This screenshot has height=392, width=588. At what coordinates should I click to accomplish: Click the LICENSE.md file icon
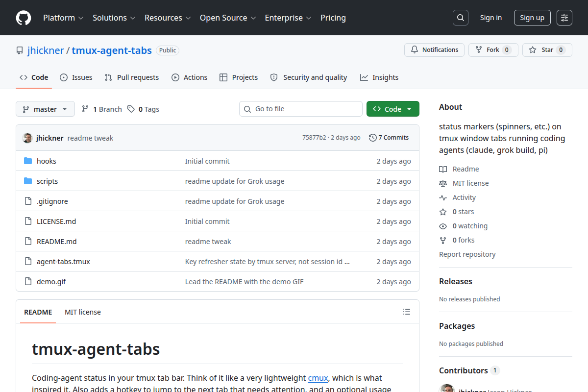28,221
